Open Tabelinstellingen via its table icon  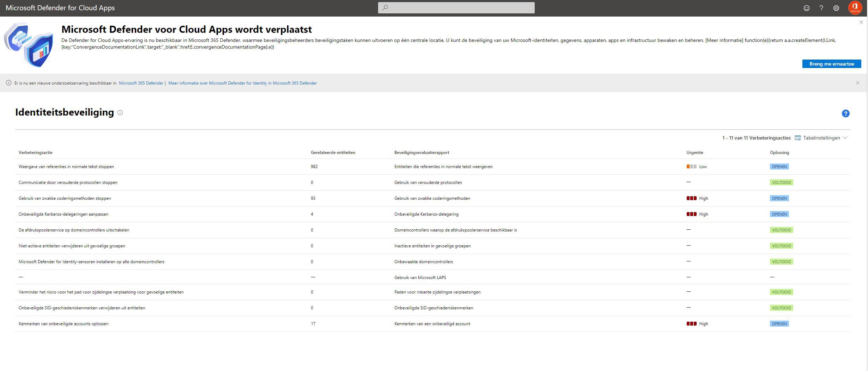[x=798, y=138]
